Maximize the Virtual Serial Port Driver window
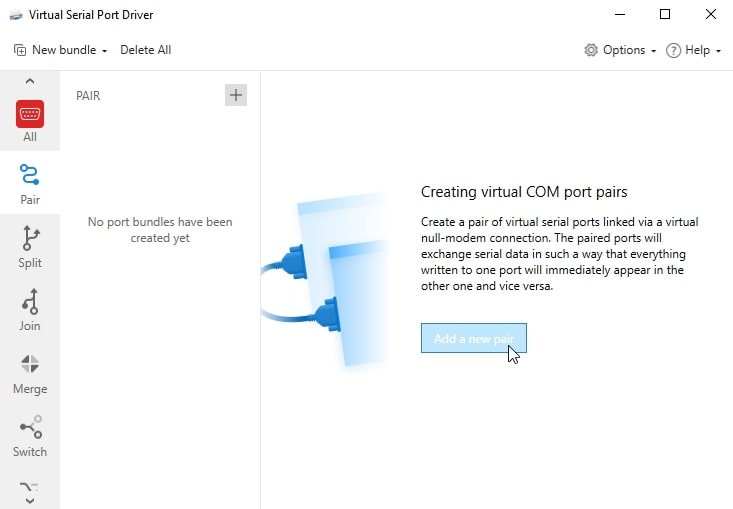This screenshot has width=733, height=509. click(x=665, y=14)
